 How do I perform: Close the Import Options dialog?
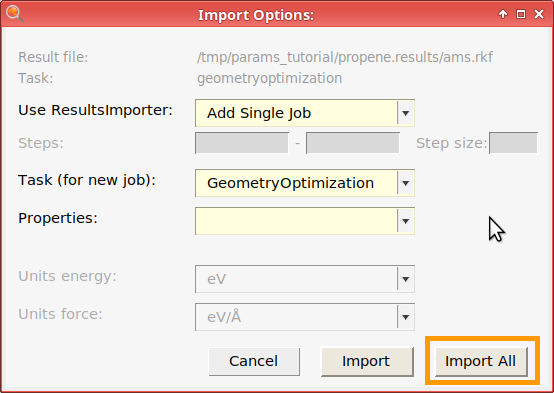539,14
